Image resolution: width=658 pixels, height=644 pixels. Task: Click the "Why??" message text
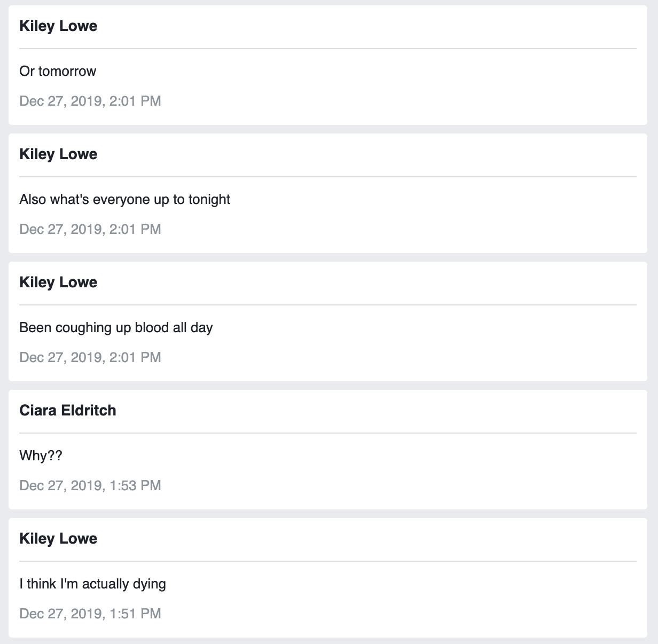coord(41,455)
